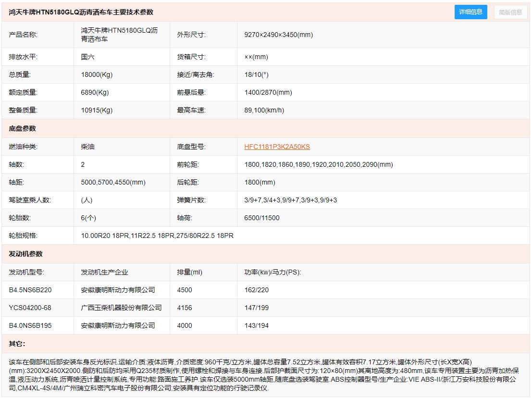Select top speed value 89,100(km/h)
The image size is (532, 398).
[x=264, y=110]
